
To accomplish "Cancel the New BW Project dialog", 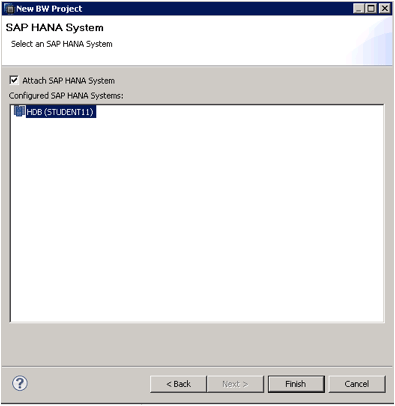I will coord(357,384).
